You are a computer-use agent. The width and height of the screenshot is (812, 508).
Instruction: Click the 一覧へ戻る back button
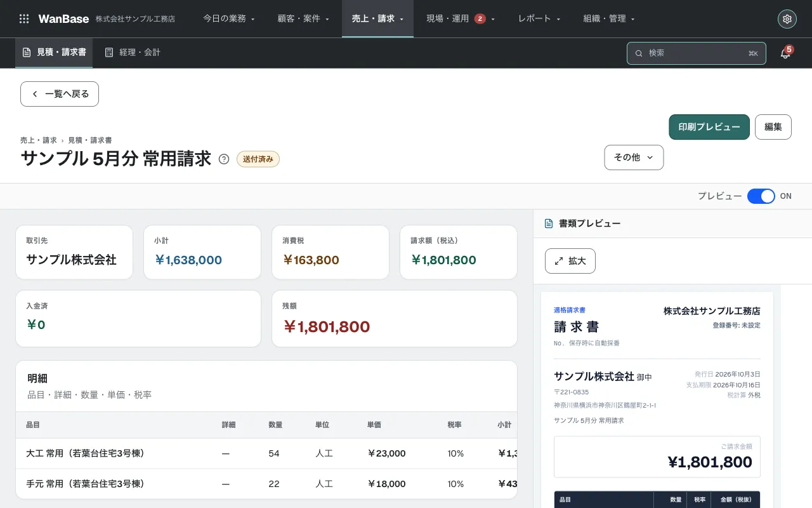pos(60,94)
